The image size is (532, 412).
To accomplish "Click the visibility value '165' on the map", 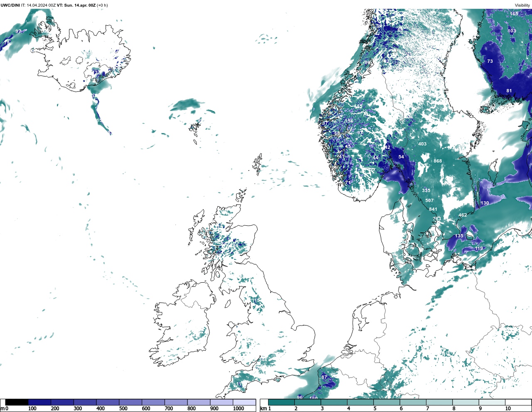I will (x=514, y=14).
